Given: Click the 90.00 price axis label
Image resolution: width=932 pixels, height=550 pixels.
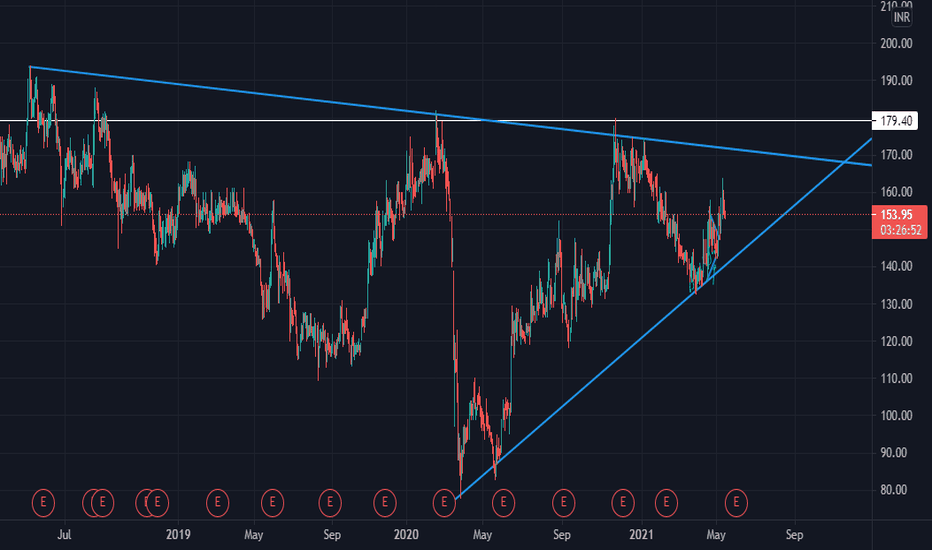Looking at the screenshot, I should (x=896, y=453).
